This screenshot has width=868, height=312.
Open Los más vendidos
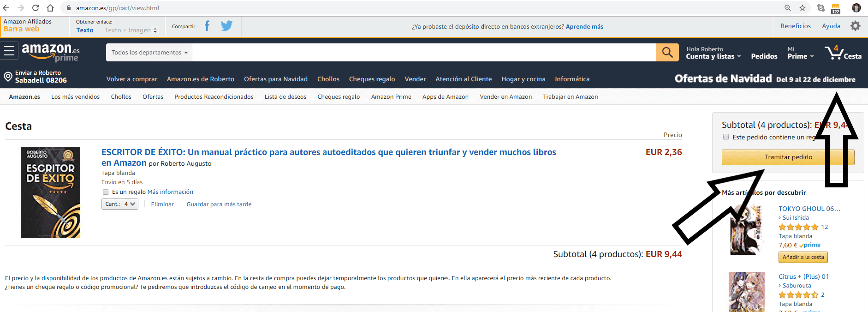pyautogui.click(x=75, y=97)
